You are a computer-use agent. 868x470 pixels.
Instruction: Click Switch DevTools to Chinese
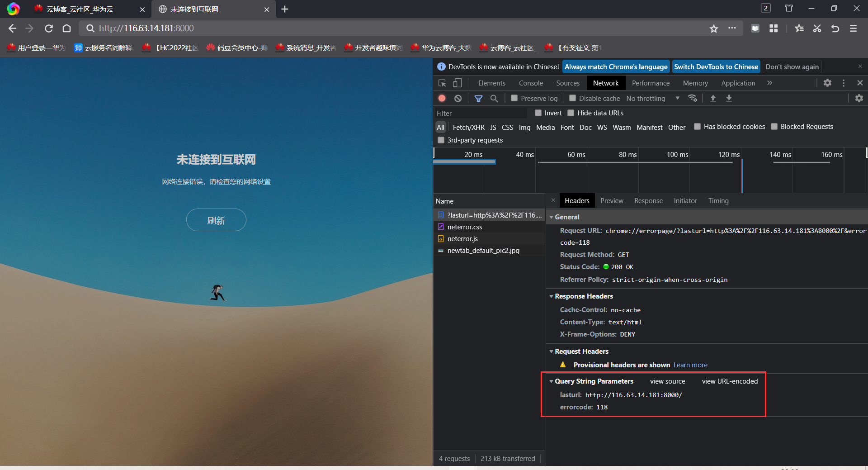coord(716,67)
